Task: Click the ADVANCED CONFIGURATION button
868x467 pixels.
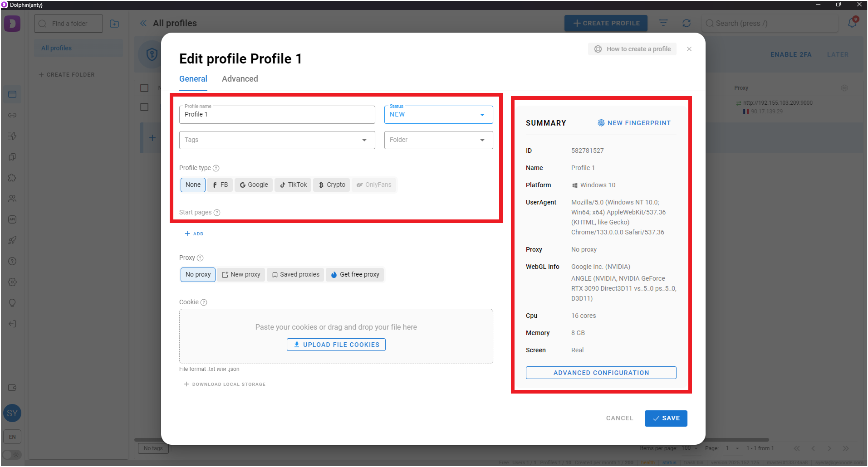Action: click(601, 372)
